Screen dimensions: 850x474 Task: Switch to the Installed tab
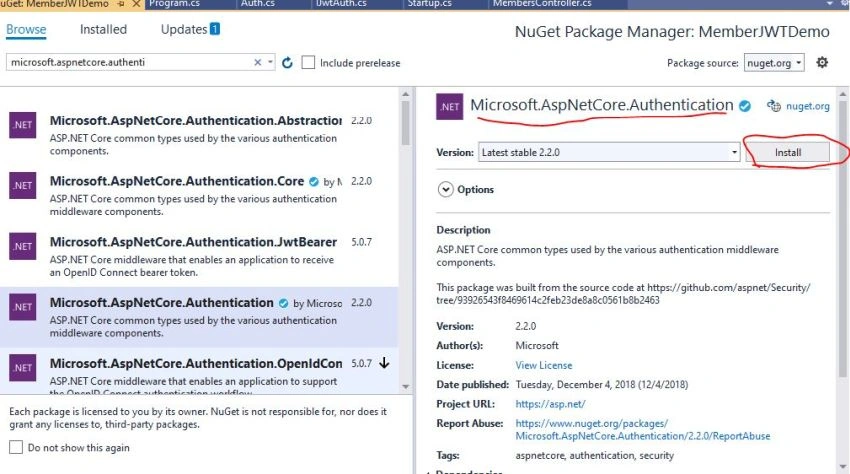pyautogui.click(x=103, y=29)
